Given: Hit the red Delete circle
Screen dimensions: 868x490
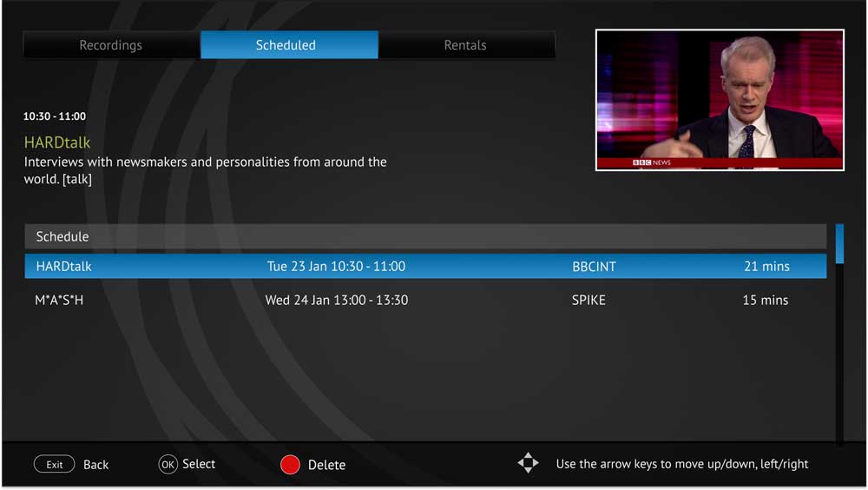Looking at the screenshot, I should tap(290, 465).
